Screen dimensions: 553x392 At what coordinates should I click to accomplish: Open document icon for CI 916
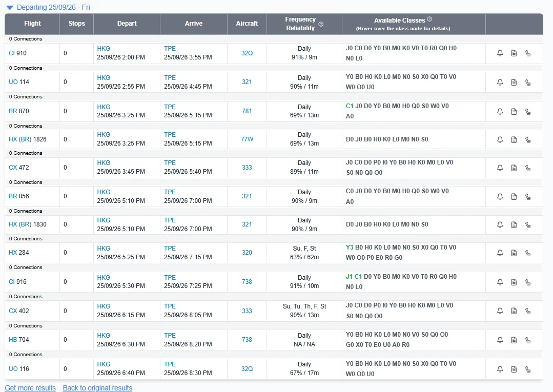[514, 282]
